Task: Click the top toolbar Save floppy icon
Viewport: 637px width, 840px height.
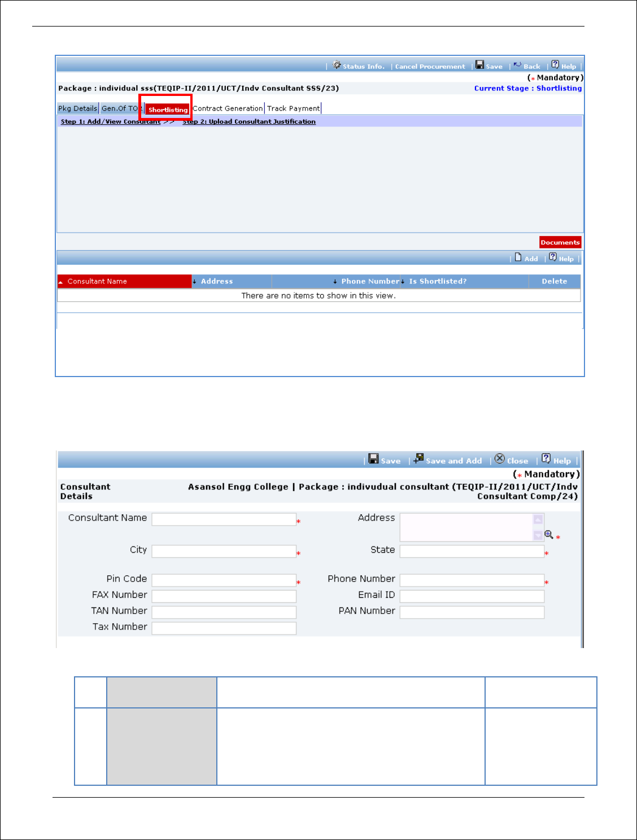Action: pos(479,65)
